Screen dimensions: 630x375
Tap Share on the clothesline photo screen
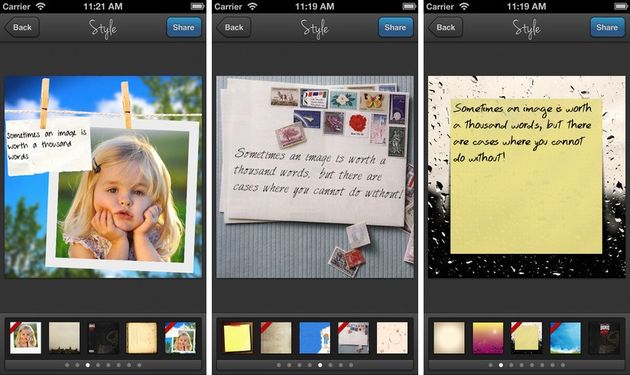point(184,27)
